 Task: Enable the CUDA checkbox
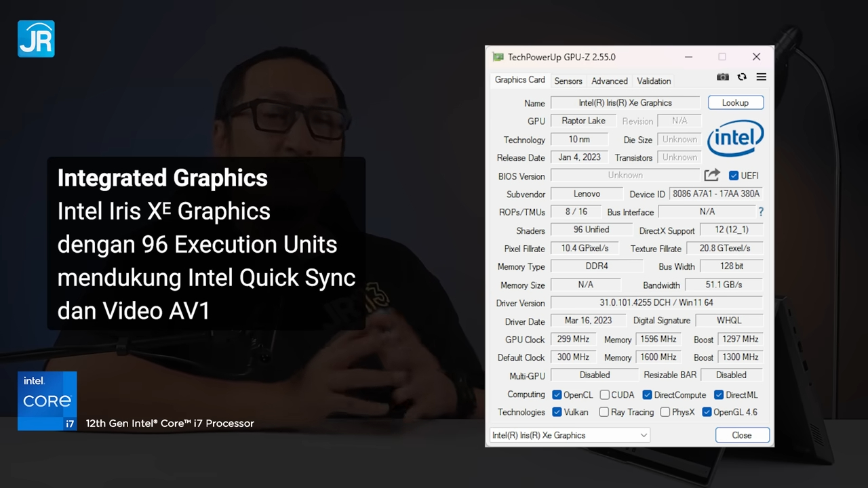(604, 394)
